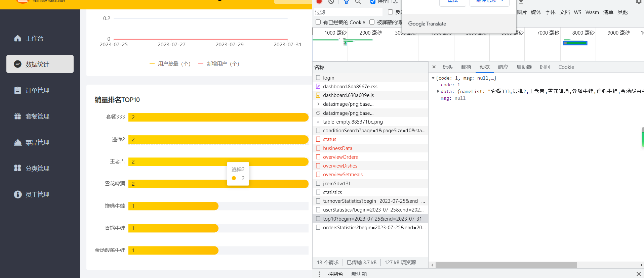Image resolution: width=644 pixels, height=278 pixels.
Task: Toggle 用户总量 legend series
Action: [170, 63]
